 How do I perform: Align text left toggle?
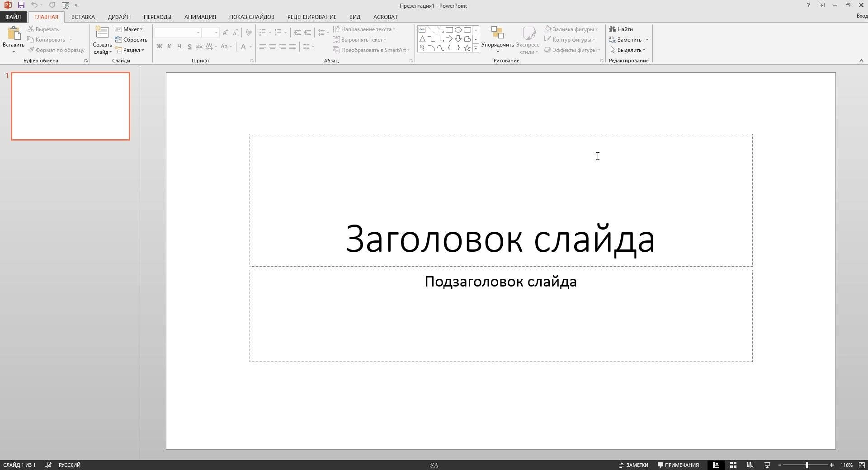[x=262, y=46]
